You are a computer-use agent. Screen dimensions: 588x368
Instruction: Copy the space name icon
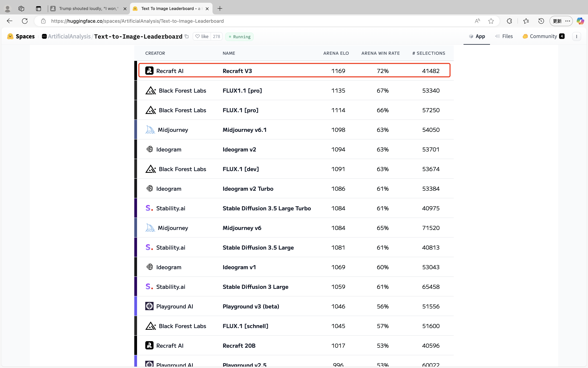tap(187, 36)
